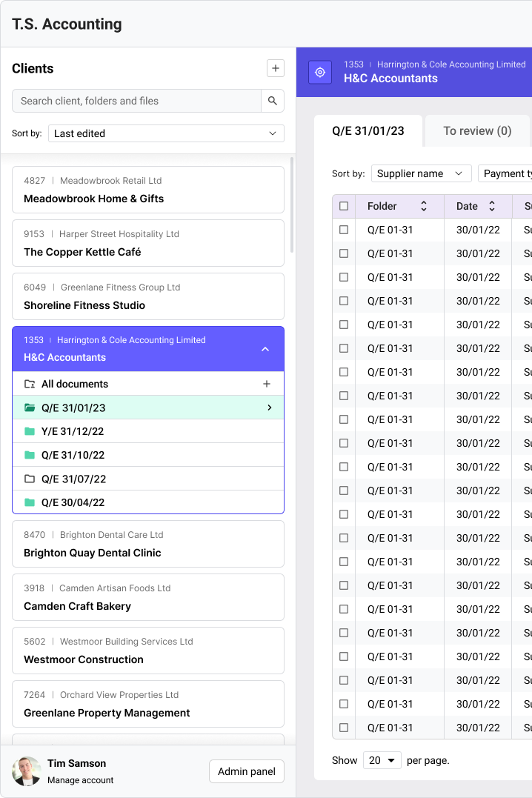Viewport: 532px width, 798px height.
Task: Select the Q/E 31/01/23 tab
Action: point(368,131)
